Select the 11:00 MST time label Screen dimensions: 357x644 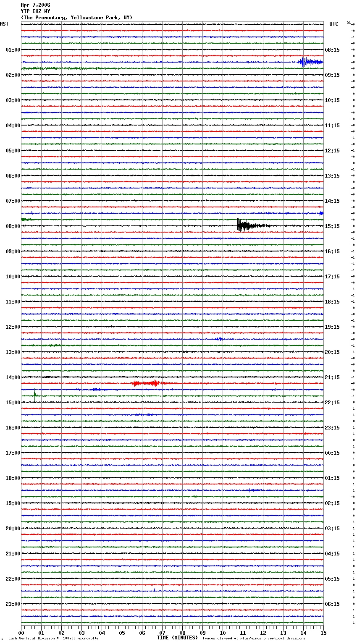(13, 302)
